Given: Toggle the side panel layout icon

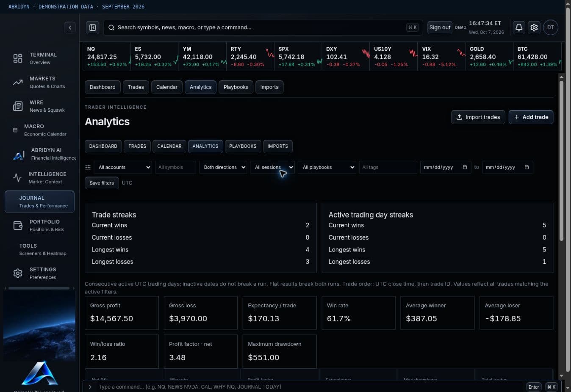Looking at the screenshot, I should (x=92, y=28).
